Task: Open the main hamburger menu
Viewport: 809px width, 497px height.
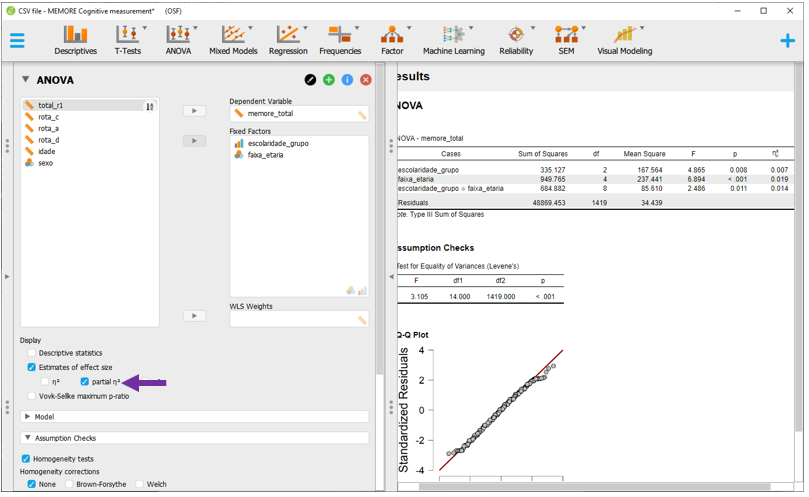Action: (x=17, y=41)
